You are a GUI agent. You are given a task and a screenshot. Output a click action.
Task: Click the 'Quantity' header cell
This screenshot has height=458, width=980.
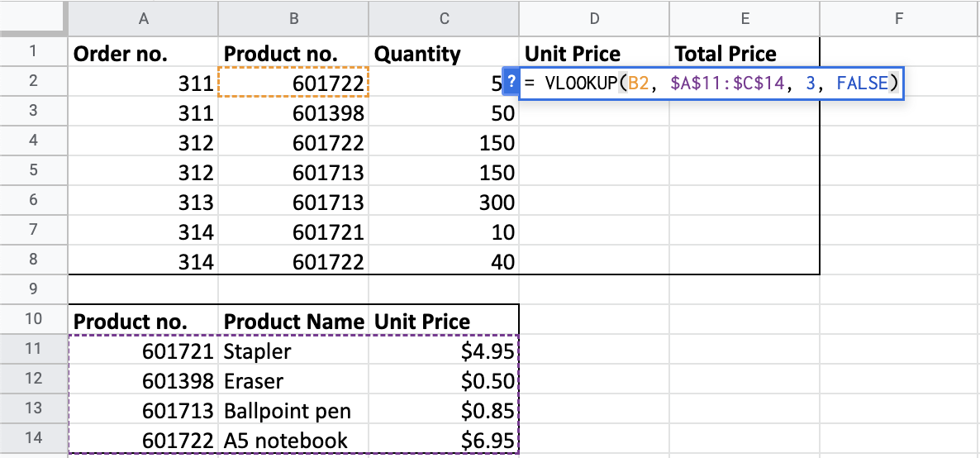444,52
